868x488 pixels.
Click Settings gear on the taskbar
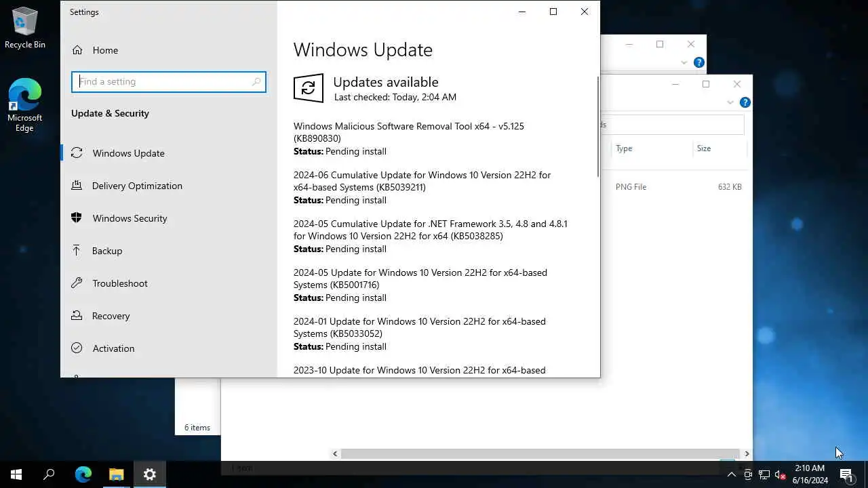click(x=150, y=474)
